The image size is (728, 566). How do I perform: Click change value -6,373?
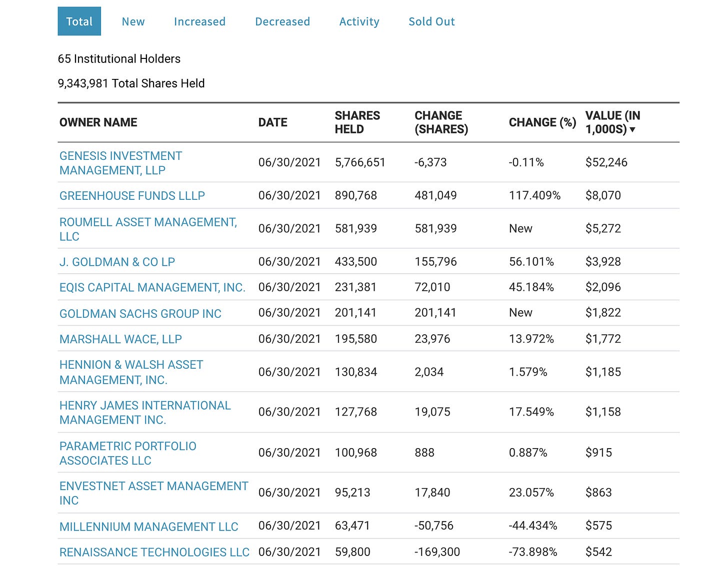click(x=430, y=162)
